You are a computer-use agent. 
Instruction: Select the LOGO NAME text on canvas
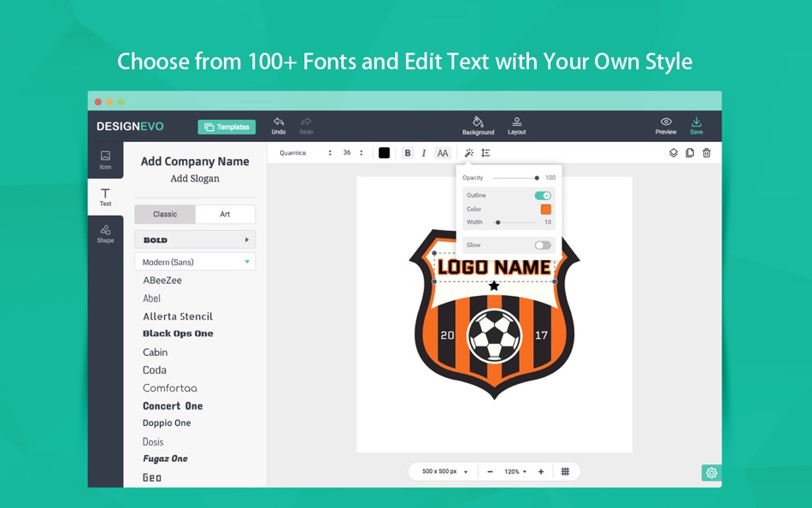[x=494, y=268]
